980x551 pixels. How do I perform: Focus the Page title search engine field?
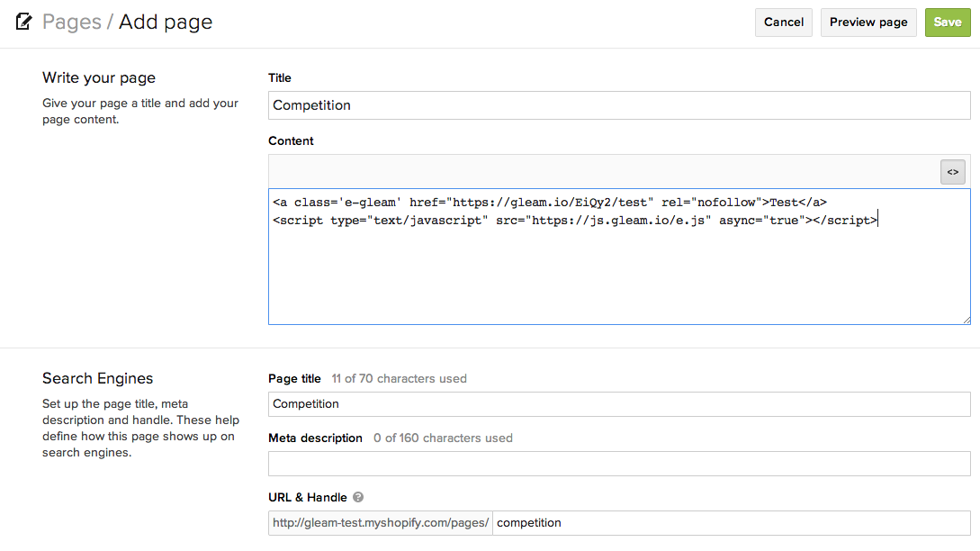coord(619,404)
